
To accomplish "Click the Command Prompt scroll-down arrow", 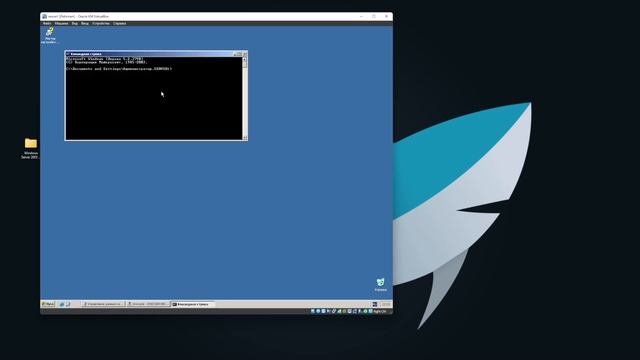I will (x=244, y=138).
